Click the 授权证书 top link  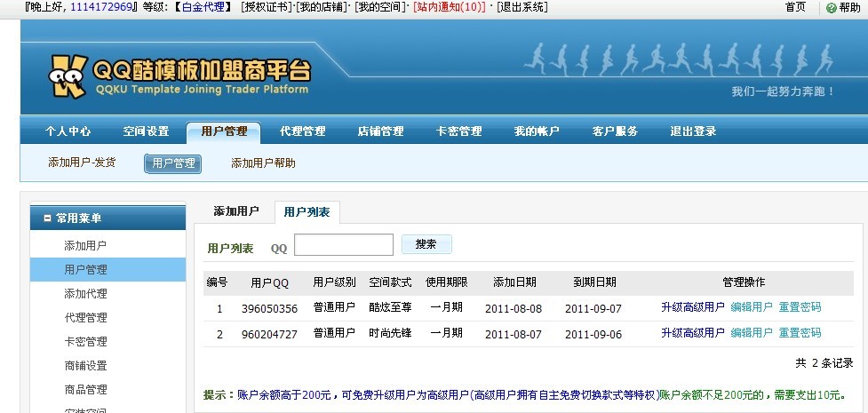tap(267, 7)
